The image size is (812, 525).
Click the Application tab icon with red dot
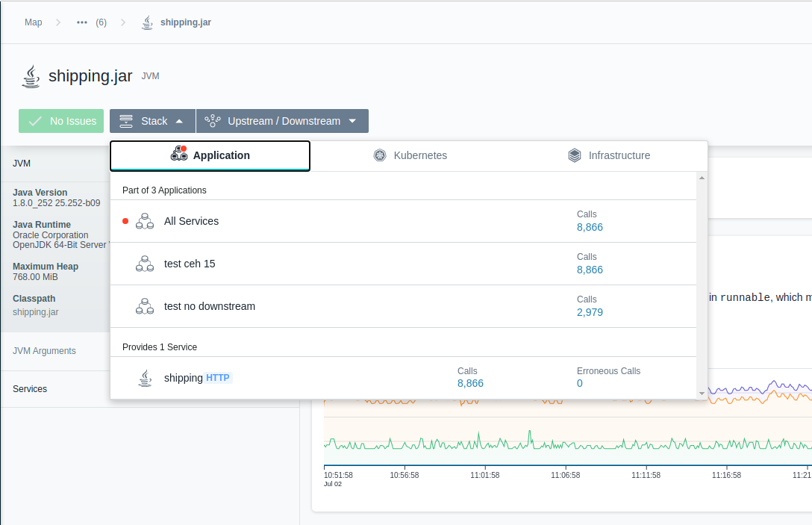click(x=179, y=153)
